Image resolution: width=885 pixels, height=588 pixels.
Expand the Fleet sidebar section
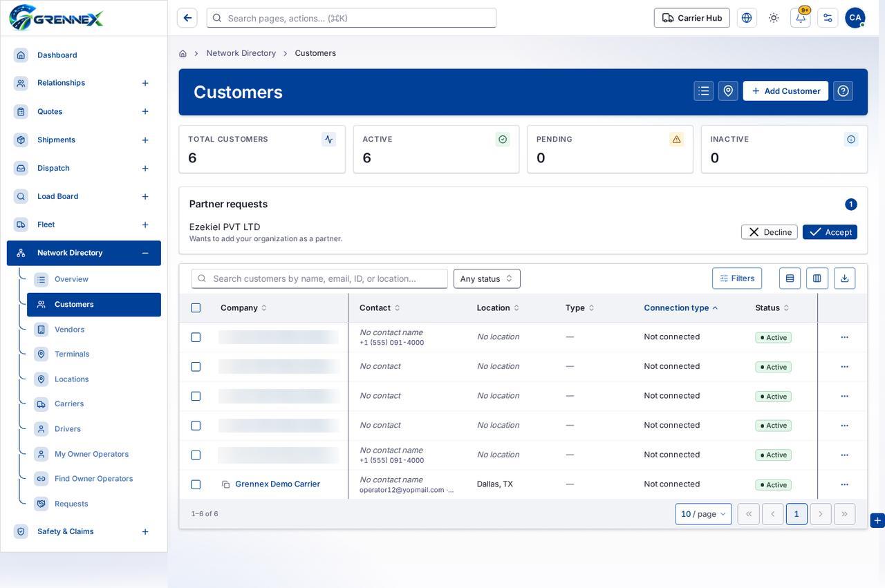(145, 225)
